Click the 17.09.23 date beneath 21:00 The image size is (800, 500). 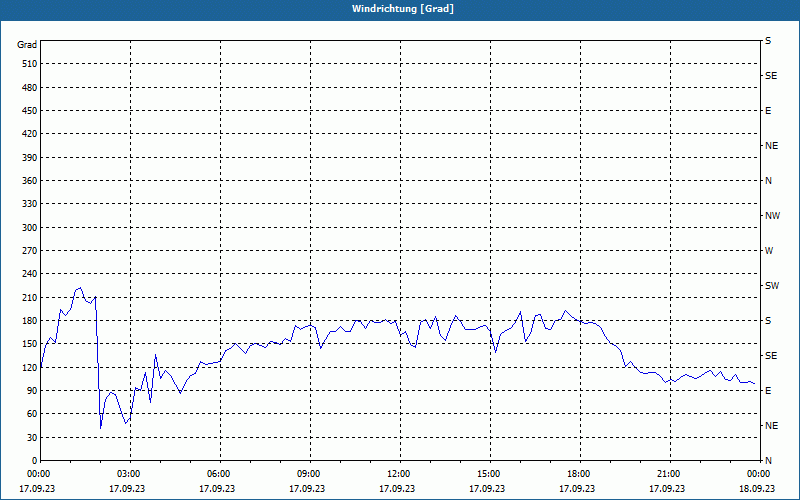[x=667, y=489]
